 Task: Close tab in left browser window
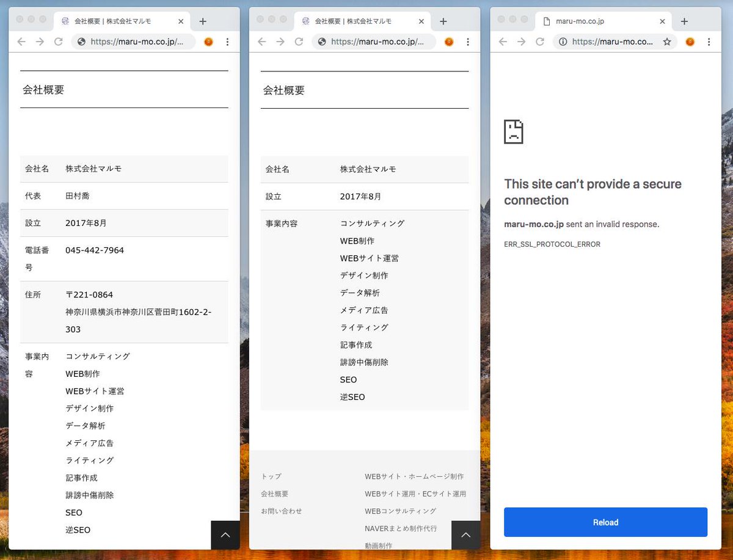click(181, 21)
